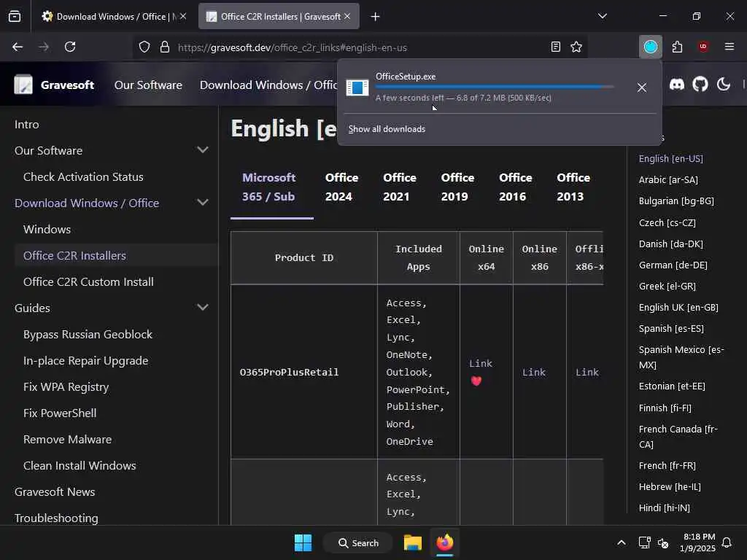747x560 pixels.
Task: Close the Download Windows / Office tab
Action: (x=183, y=16)
